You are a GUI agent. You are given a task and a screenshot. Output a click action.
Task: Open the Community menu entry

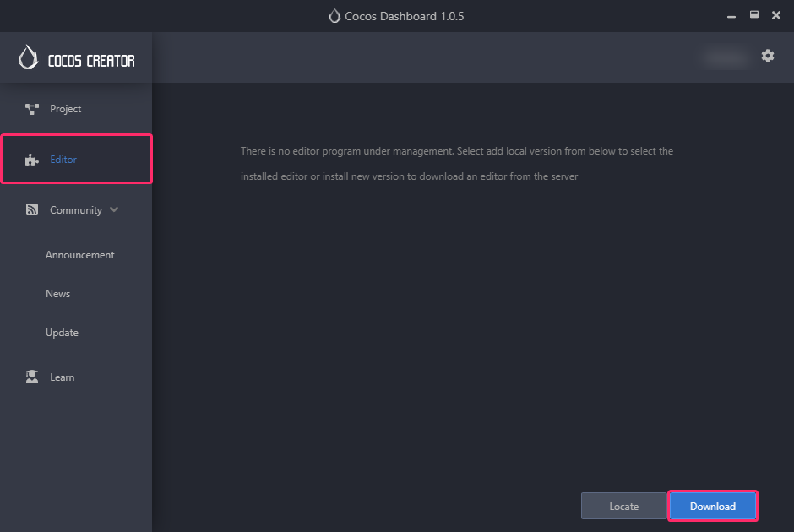click(x=76, y=209)
